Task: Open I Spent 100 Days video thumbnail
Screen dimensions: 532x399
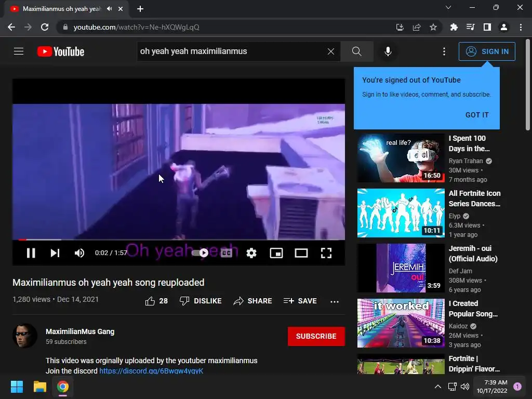Action: pyautogui.click(x=401, y=158)
